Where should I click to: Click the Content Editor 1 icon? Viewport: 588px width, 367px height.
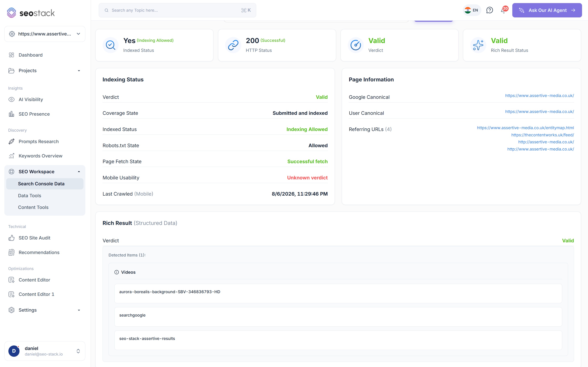tap(11, 294)
